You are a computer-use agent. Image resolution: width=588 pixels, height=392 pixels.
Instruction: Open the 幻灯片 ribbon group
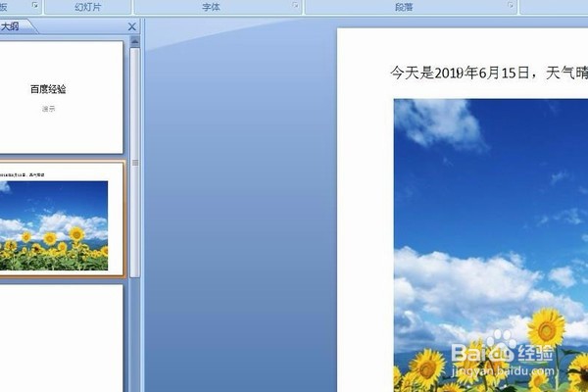[88, 7]
